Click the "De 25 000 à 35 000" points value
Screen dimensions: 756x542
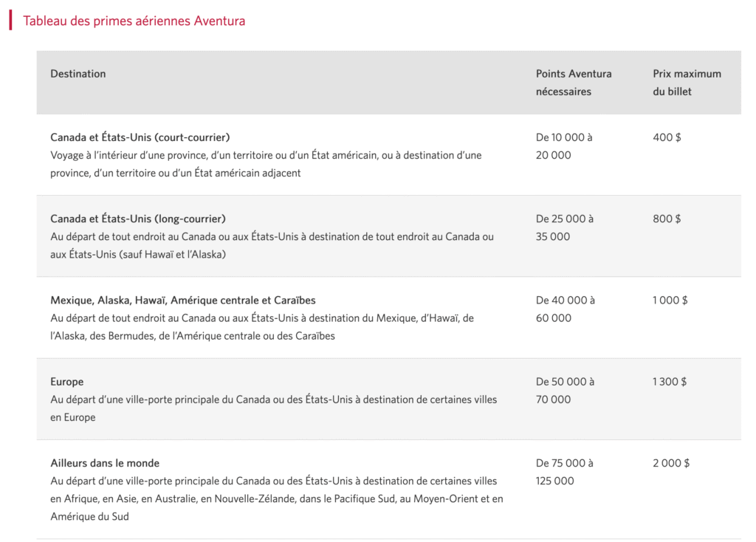(x=564, y=227)
